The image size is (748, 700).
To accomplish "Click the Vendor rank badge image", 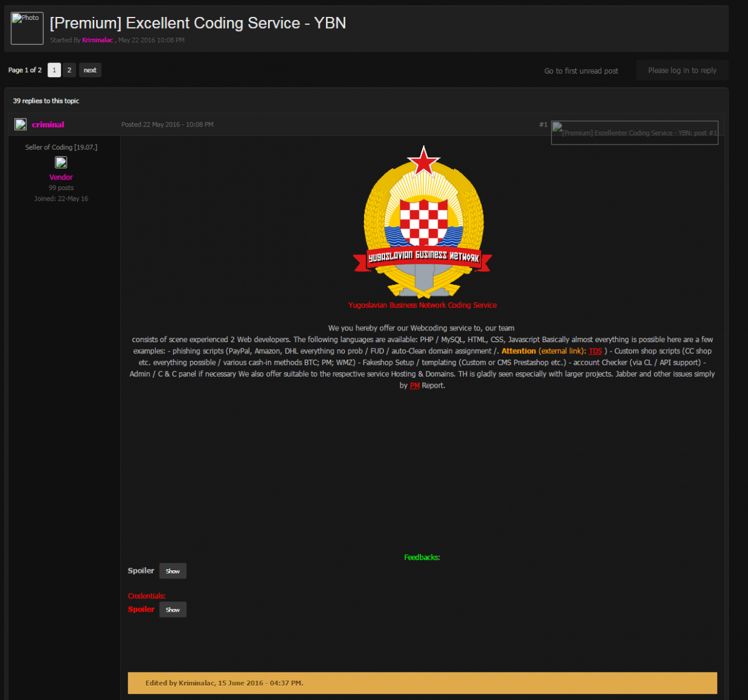I will pyautogui.click(x=61, y=163).
